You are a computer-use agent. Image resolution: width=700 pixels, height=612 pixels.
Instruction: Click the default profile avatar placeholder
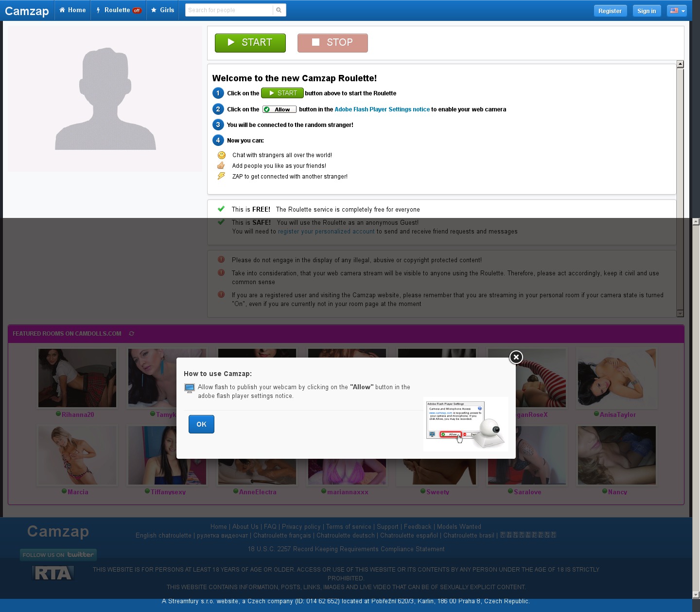pos(105,99)
